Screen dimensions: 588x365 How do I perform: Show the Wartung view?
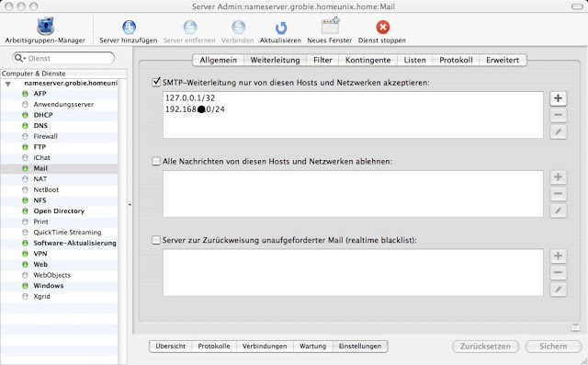pyautogui.click(x=312, y=347)
